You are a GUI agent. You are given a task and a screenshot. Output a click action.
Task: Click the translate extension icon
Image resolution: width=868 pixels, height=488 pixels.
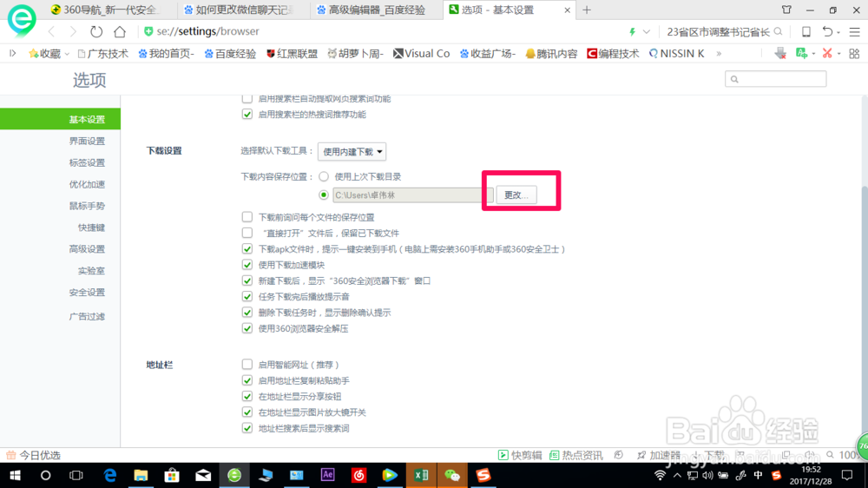coord(801,53)
